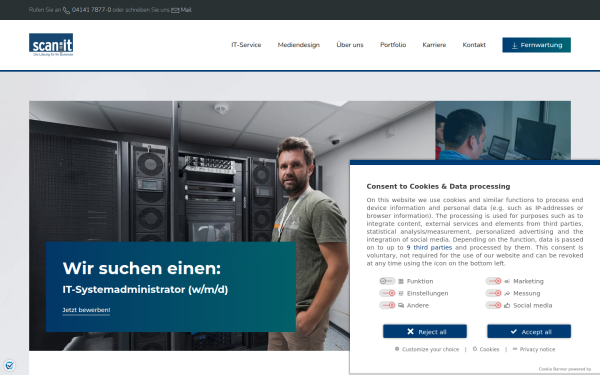The image size is (600, 375).
Task: Open the Mediendesign menu
Action: pos(298,45)
